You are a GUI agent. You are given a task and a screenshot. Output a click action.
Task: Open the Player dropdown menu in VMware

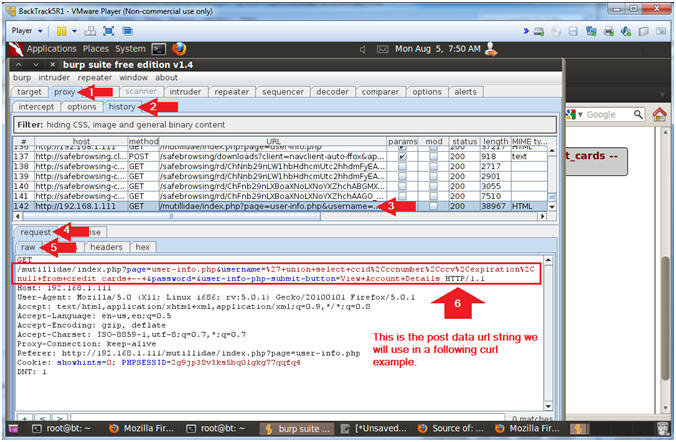point(27,31)
